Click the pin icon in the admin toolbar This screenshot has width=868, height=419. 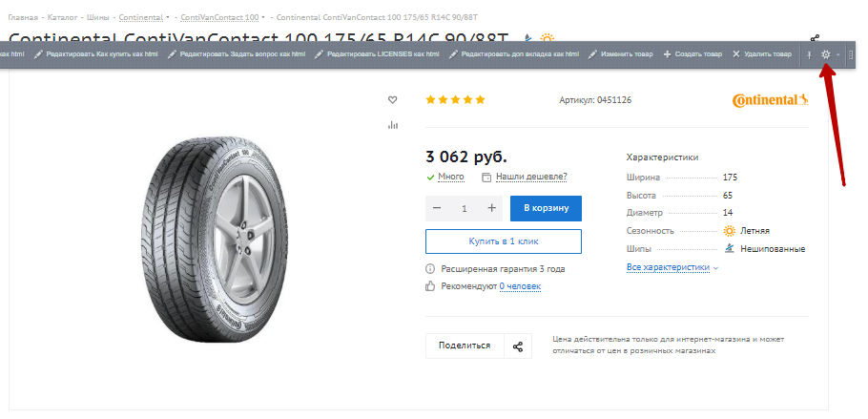point(809,54)
